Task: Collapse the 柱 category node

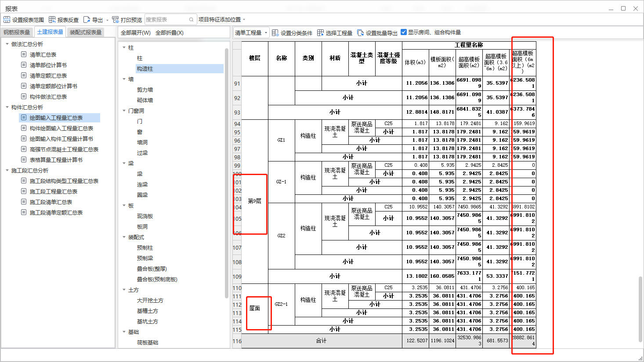Action: tap(124, 47)
